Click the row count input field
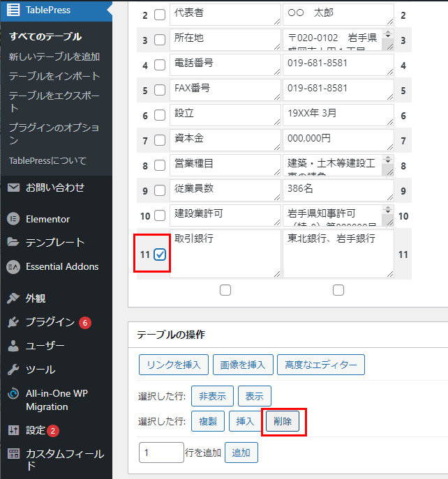 pos(161,453)
